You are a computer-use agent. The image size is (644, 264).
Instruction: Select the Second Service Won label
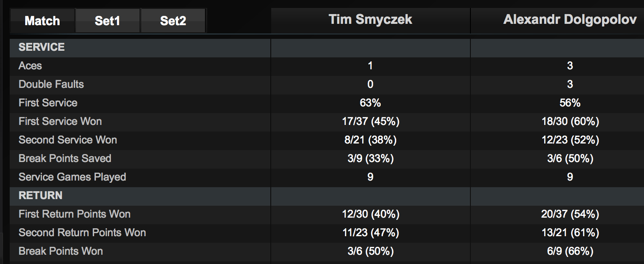68,140
